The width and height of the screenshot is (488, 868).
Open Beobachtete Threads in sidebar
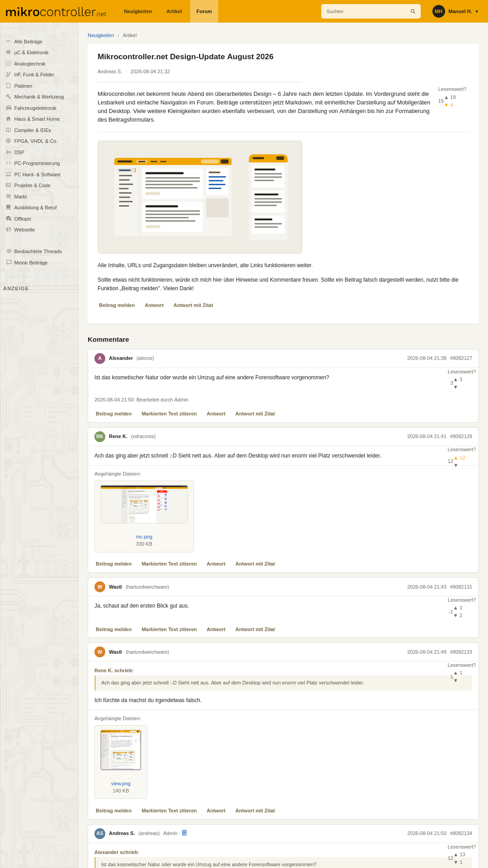(38, 251)
